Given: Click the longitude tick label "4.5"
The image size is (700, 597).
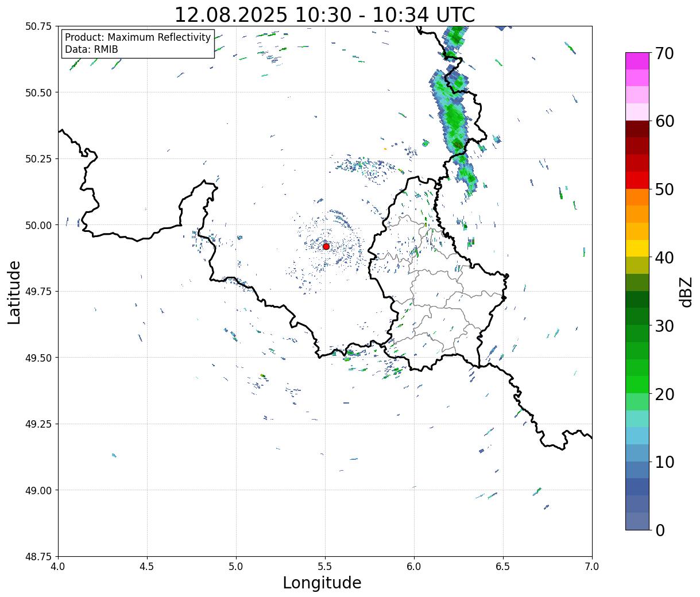Looking at the screenshot, I should click(147, 567).
